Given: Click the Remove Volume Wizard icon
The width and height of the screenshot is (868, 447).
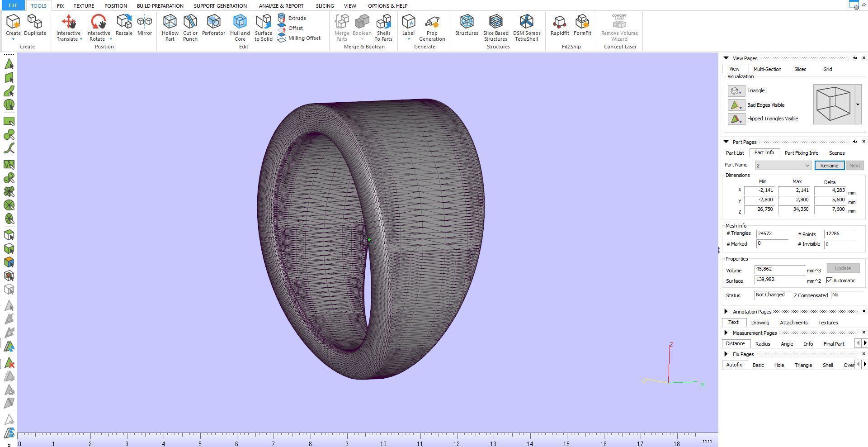Looking at the screenshot, I should 619,21.
